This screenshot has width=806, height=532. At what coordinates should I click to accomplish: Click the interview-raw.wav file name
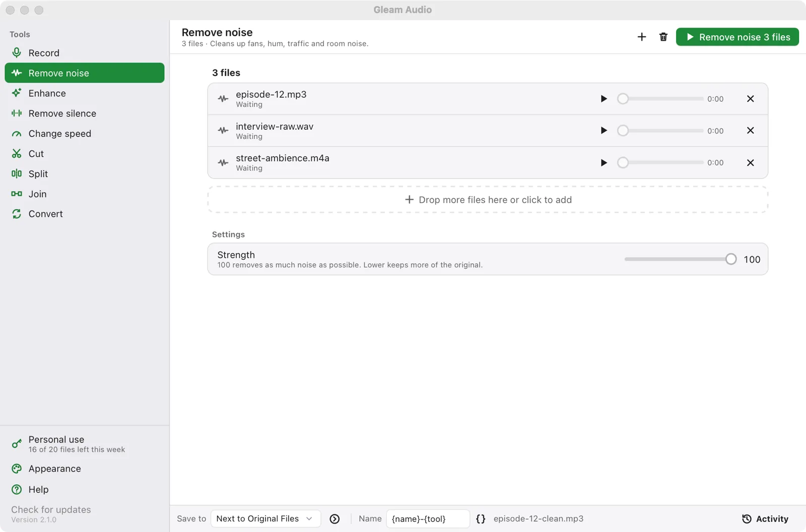275,126
